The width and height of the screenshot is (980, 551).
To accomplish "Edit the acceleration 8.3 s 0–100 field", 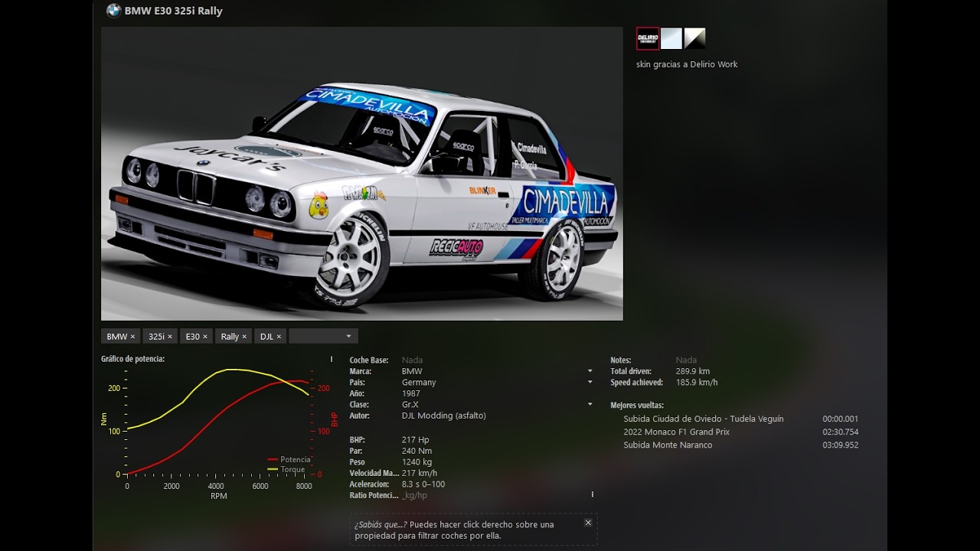I will click(x=423, y=484).
